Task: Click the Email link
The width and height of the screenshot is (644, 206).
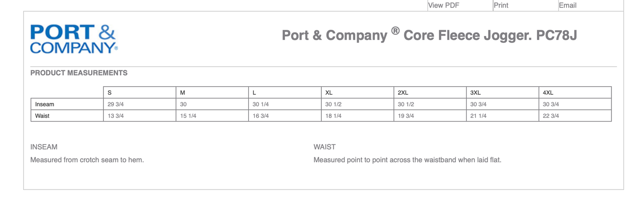Action: tap(567, 5)
